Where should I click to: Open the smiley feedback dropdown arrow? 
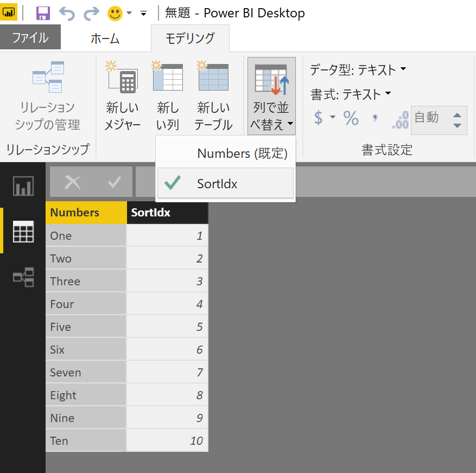click(129, 13)
